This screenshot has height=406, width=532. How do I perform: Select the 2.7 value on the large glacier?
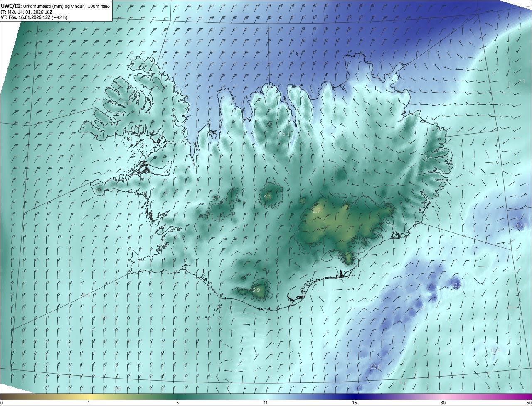317,211
